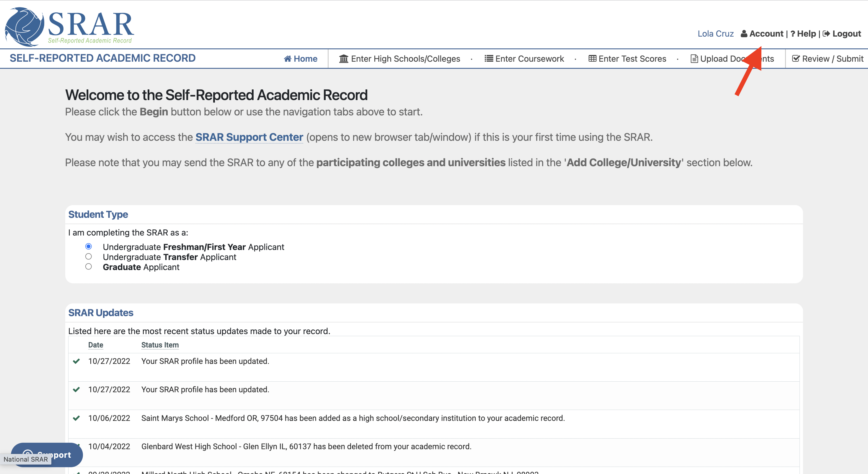Click the Enter Coursework list icon

point(489,59)
